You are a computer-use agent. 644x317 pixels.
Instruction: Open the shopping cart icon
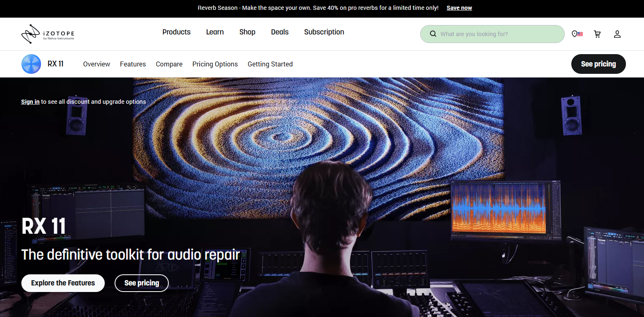[x=597, y=34]
